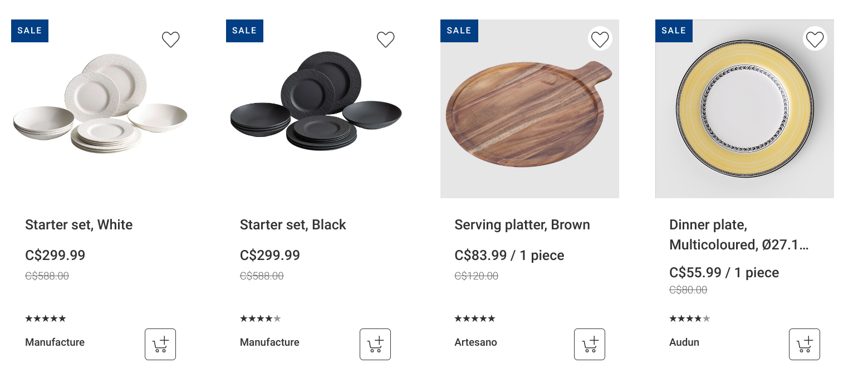Add black Starter set to cart
868x368 pixels.
tap(375, 344)
